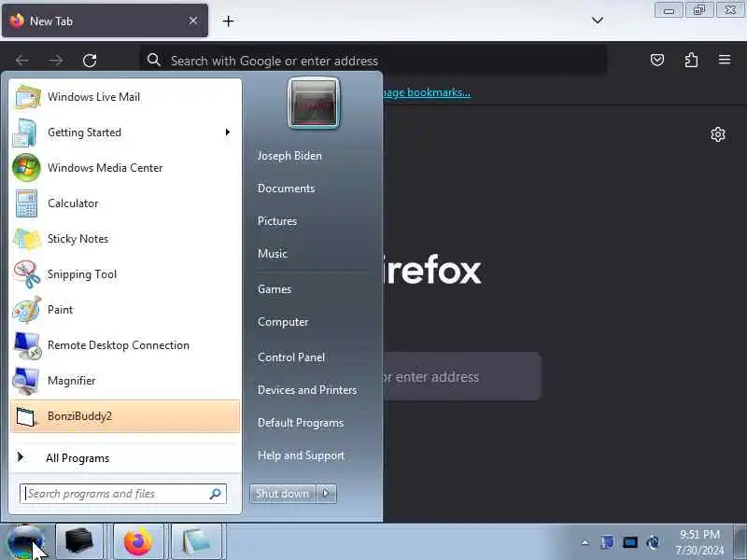Go back in Firefox
This screenshot has height=560, width=747.
click(x=21, y=61)
